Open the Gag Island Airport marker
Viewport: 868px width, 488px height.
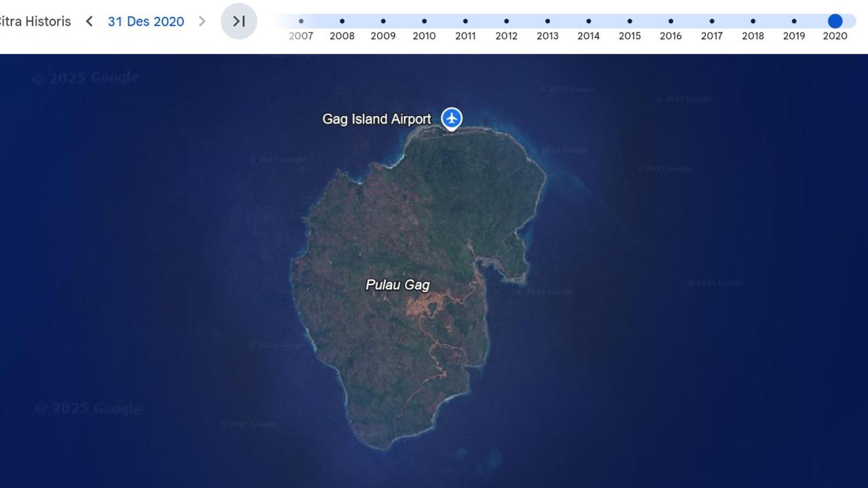(452, 119)
